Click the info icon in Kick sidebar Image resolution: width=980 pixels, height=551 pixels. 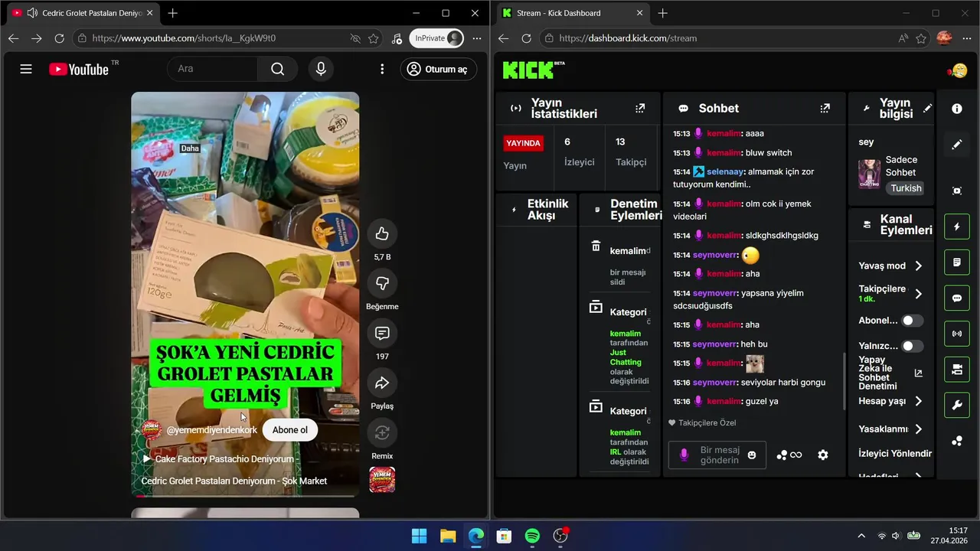click(957, 109)
